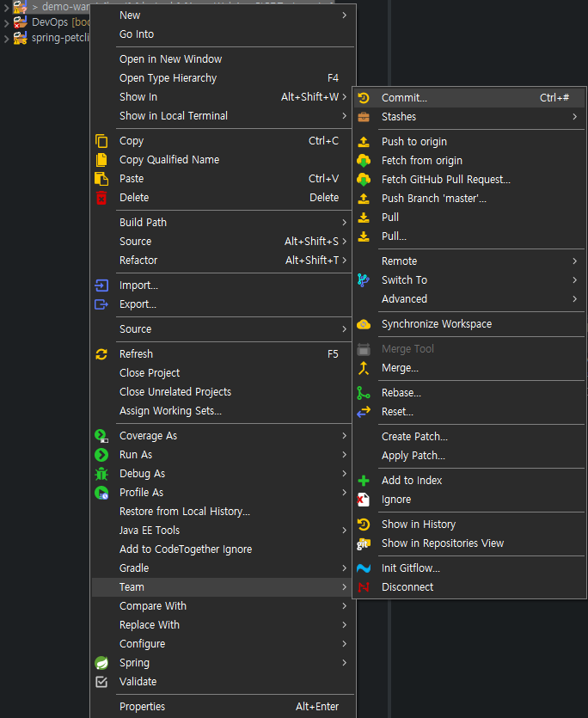Screen dimensions: 588x718
Task: Expand the Build Path submenu arrow
Action: 345,223
